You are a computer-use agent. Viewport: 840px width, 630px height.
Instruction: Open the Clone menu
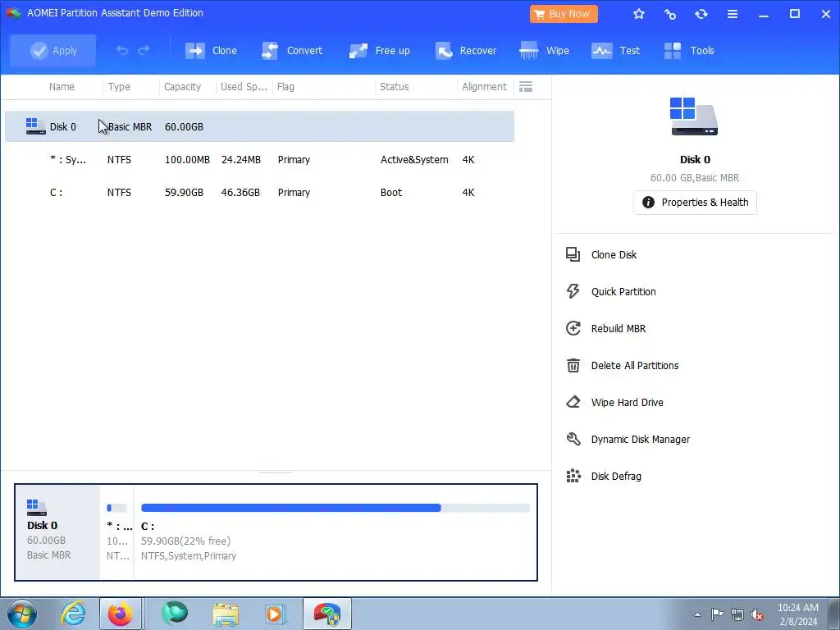point(211,50)
